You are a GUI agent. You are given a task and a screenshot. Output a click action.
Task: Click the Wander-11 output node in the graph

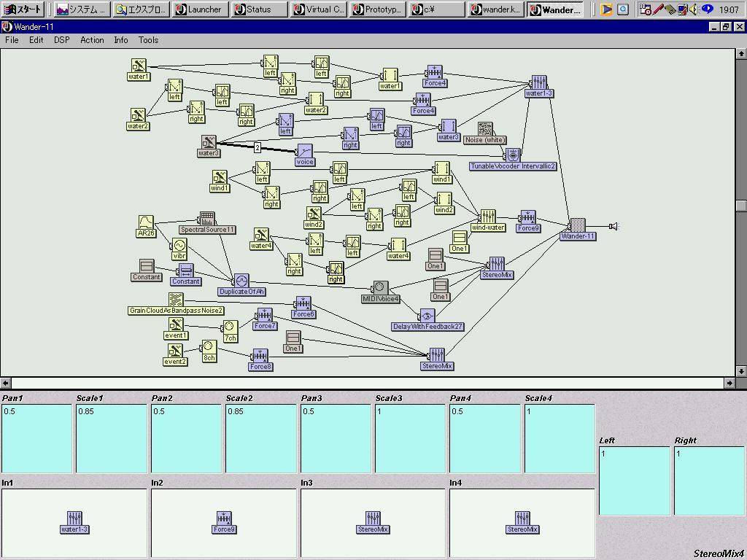(x=578, y=230)
